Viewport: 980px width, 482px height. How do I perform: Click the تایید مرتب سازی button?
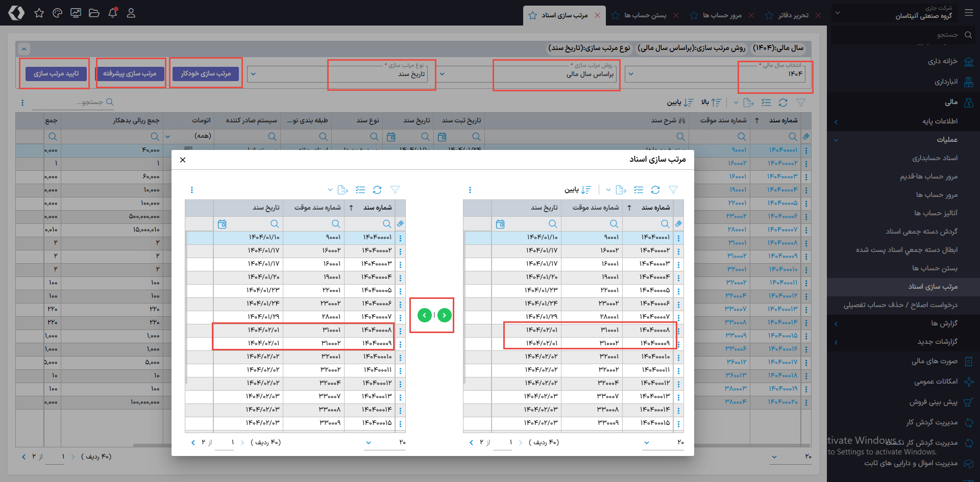56,73
